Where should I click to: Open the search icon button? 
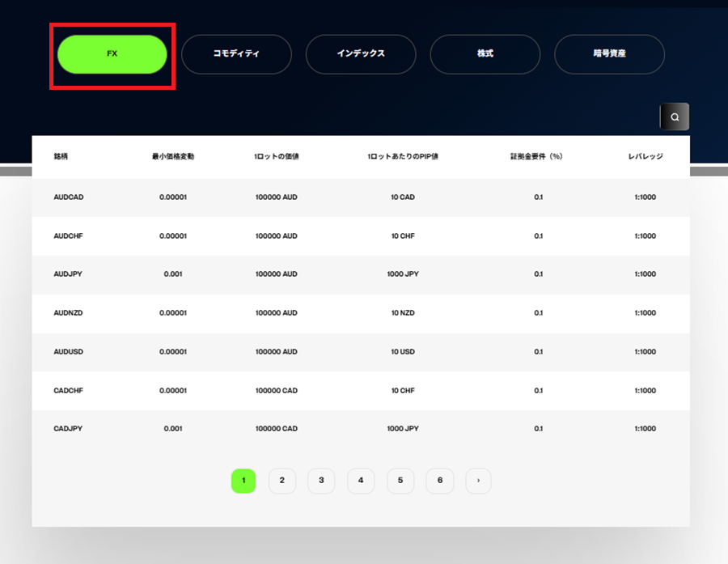tap(674, 117)
